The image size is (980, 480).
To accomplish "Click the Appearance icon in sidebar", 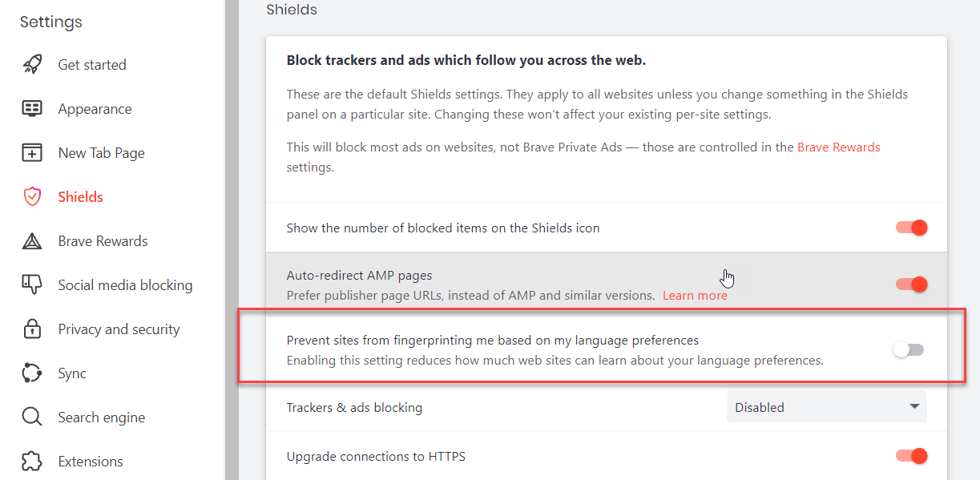I will point(32,109).
